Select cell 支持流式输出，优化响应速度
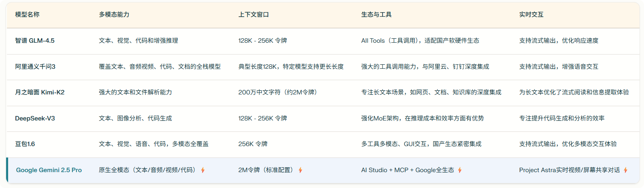Viewport: 644px width, 188px height. coord(559,40)
